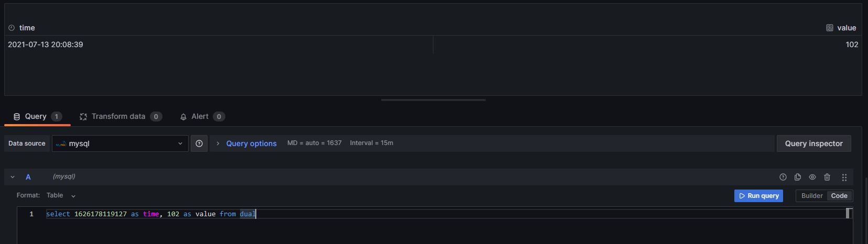Delete query A with trash icon
Image resolution: width=868 pixels, height=244 pixels.
(x=827, y=177)
